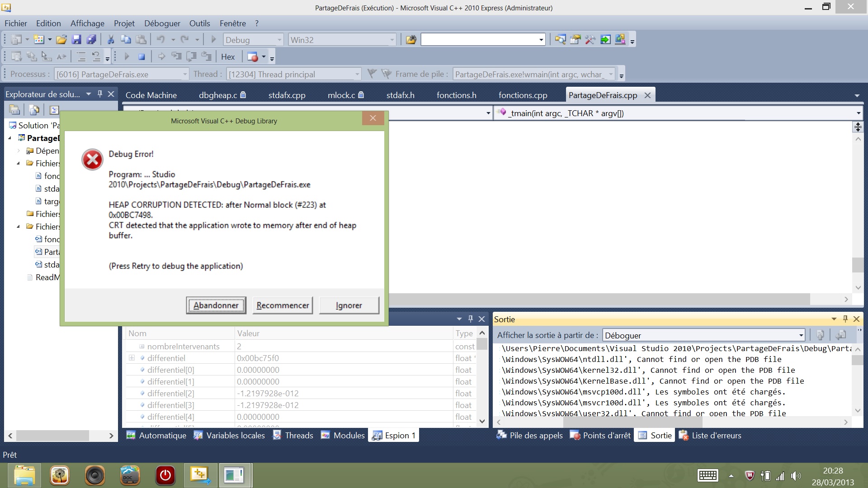Viewport: 868px width, 488px height.
Task: Open the Solution Explorer toolbar icon
Action: tap(560, 40)
